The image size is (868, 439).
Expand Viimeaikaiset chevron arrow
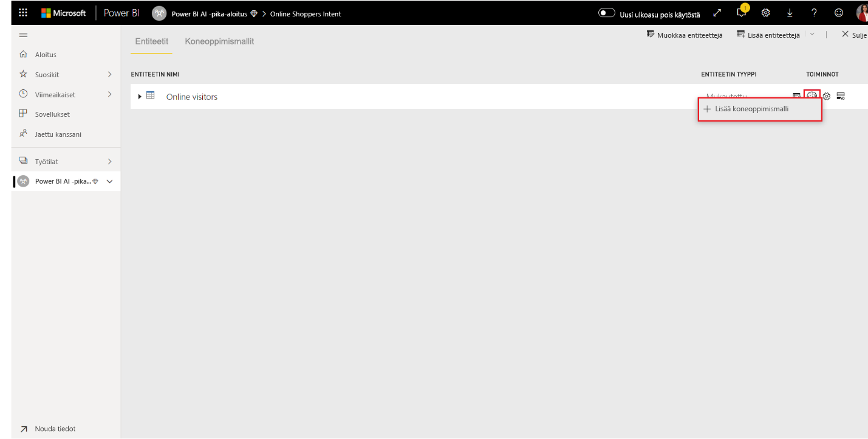110,94
